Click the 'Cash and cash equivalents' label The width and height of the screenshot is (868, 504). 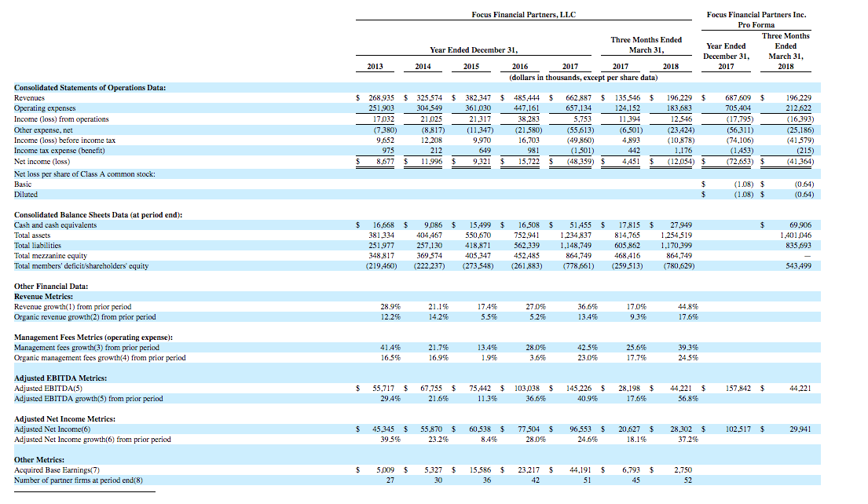pos(55,225)
